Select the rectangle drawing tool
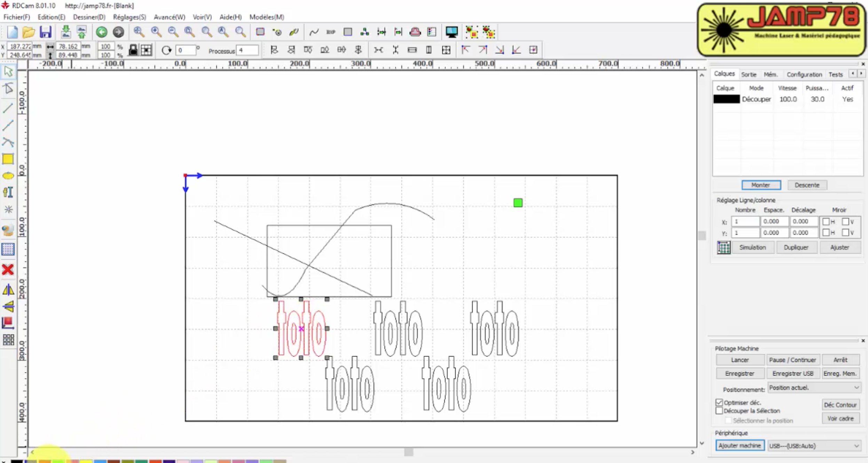 pyautogui.click(x=8, y=159)
